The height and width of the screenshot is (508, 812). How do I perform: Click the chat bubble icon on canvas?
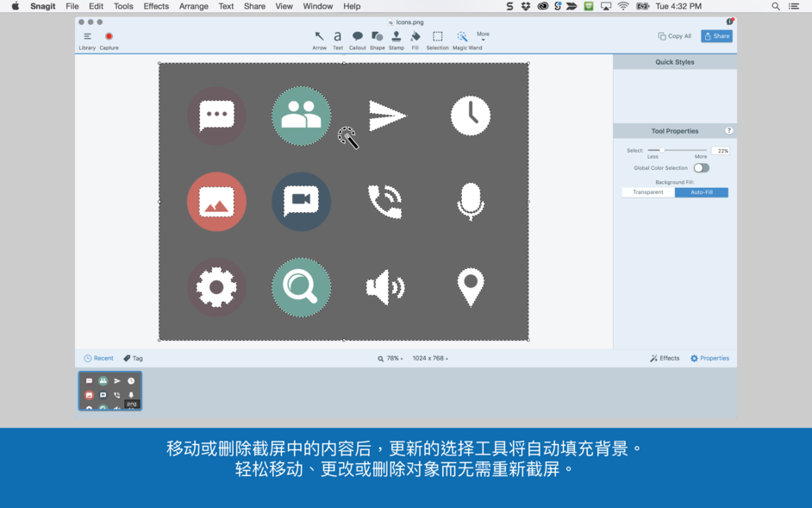pyautogui.click(x=216, y=116)
